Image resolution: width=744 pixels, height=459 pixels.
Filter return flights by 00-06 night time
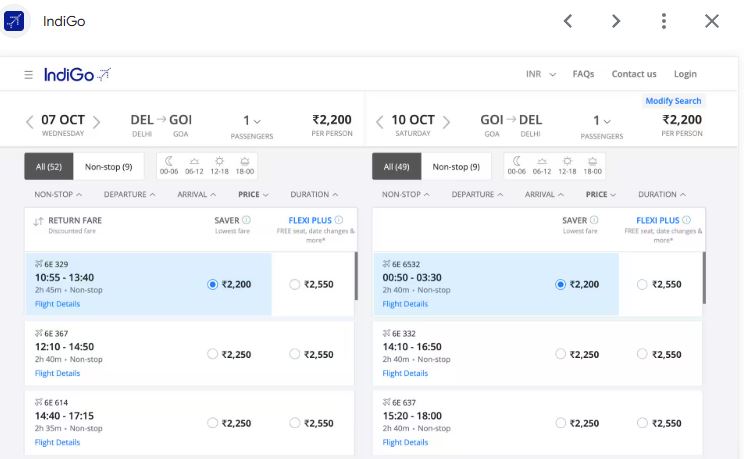(517, 166)
